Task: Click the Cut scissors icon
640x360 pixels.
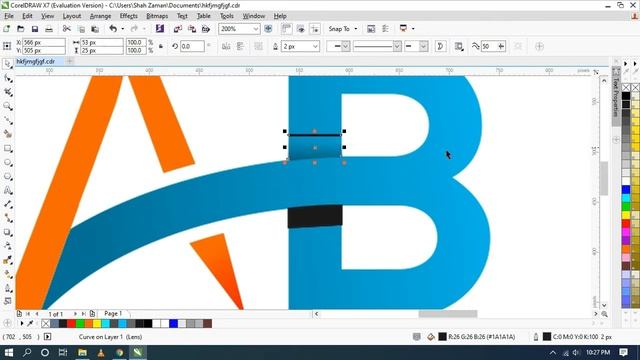Action: point(67,29)
